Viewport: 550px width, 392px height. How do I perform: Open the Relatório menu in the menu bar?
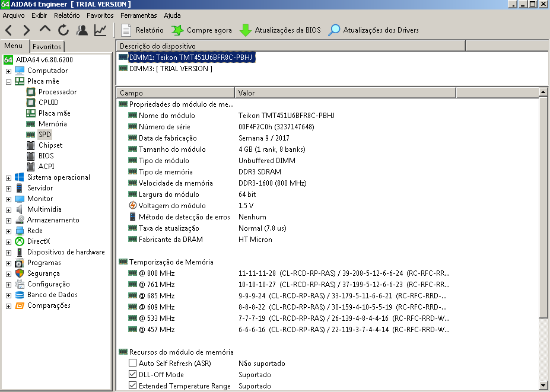click(66, 15)
